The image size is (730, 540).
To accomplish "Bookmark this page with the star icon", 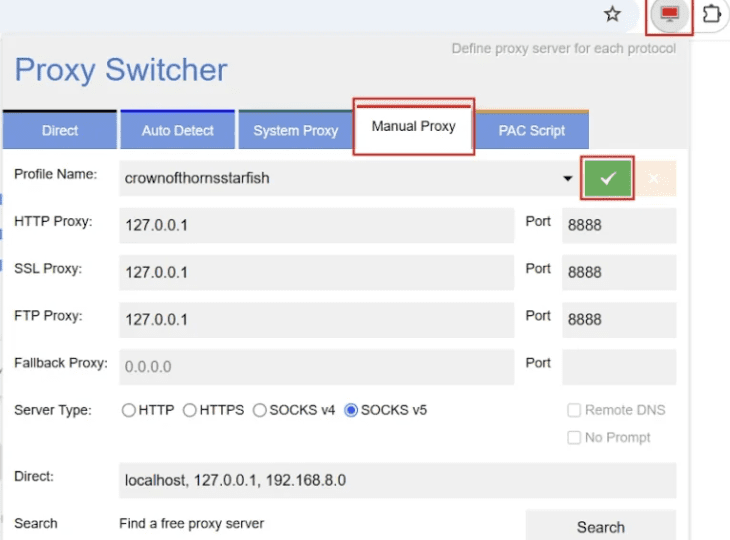I will point(612,14).
